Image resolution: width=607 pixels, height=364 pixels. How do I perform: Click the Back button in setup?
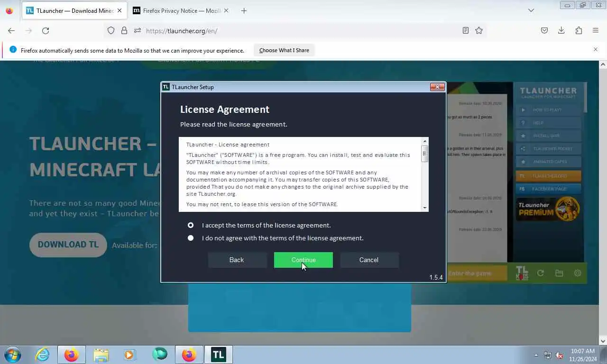click(237, 260)
